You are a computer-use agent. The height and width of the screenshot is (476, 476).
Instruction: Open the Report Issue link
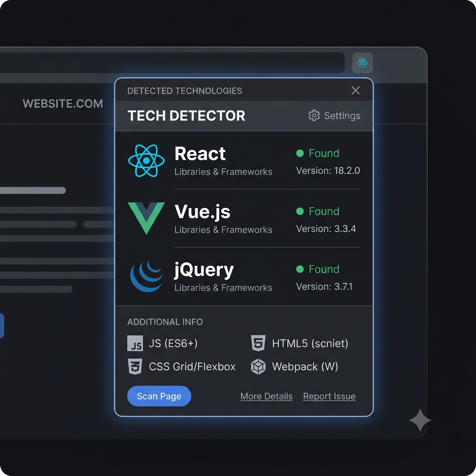330,396
